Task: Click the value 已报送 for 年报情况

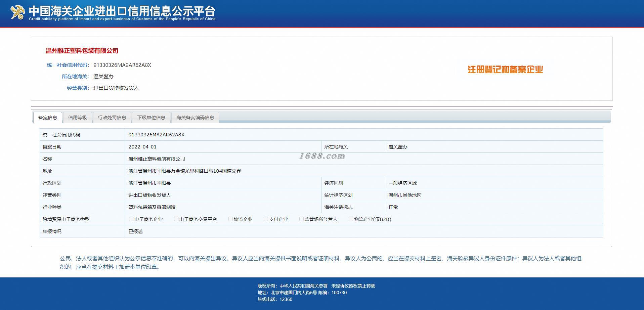Action: (x=135, y=231)
